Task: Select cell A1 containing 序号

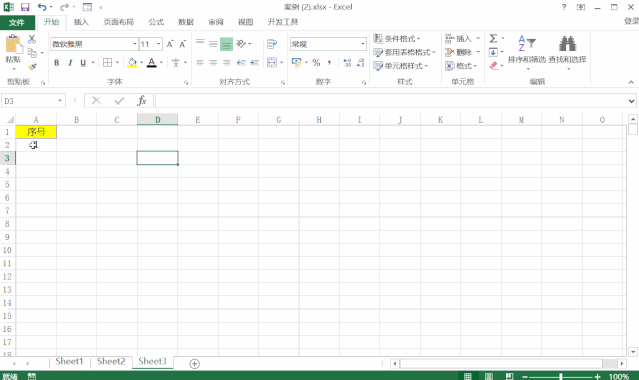Action: click(36, 132)
